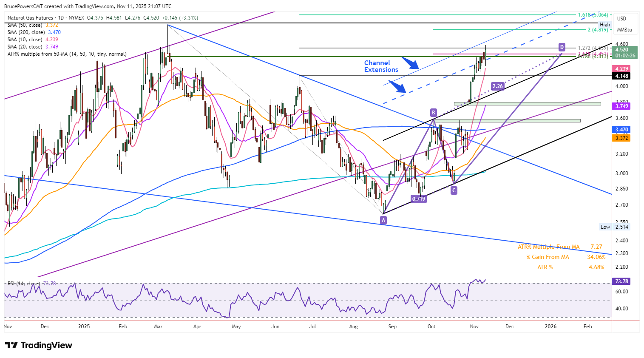This screenshot has width=644, height=358.
Task: Select the 1.618 (5.064) Fibonacci level label
Action: pos(593,15)
